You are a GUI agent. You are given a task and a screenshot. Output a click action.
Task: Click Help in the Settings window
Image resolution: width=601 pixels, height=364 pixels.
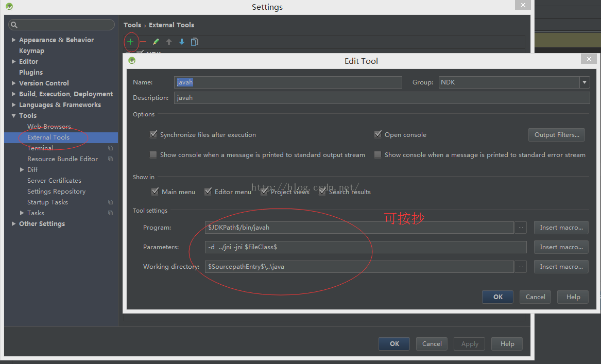[x=507, y=344]
